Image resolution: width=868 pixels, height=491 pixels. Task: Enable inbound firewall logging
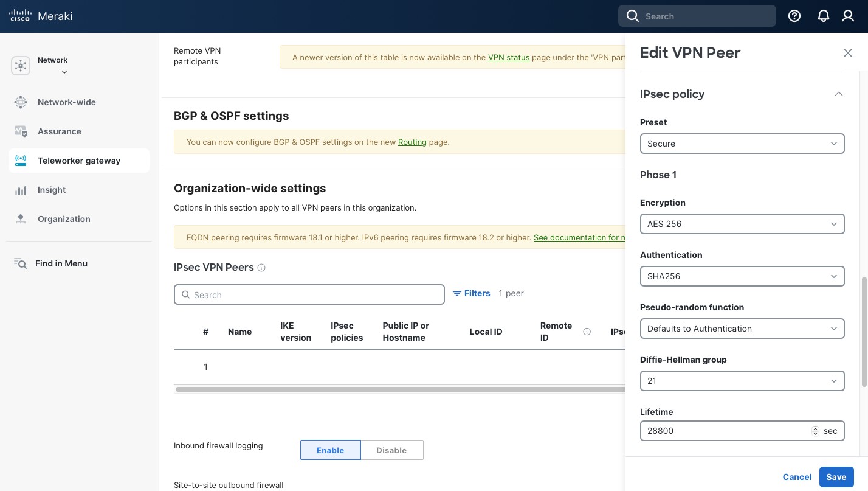pyautogui.click(x=330, y=450)
